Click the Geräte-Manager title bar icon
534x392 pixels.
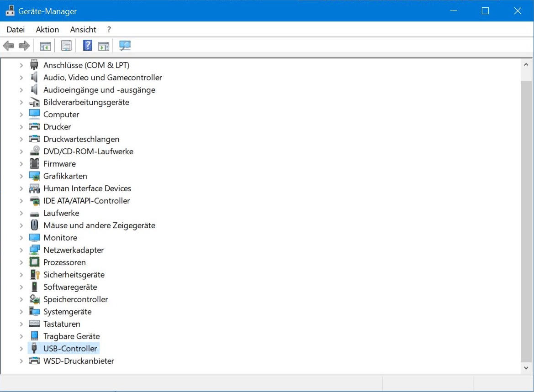click(10, 10)
